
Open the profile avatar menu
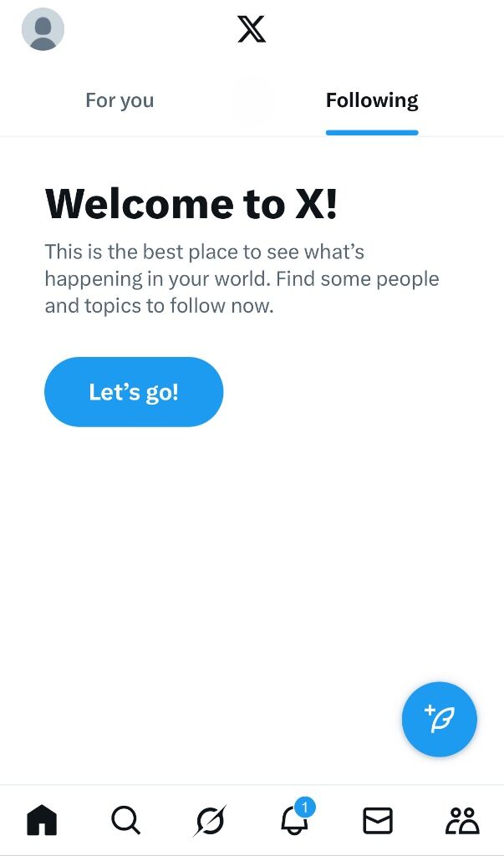(x=43, y=29)
